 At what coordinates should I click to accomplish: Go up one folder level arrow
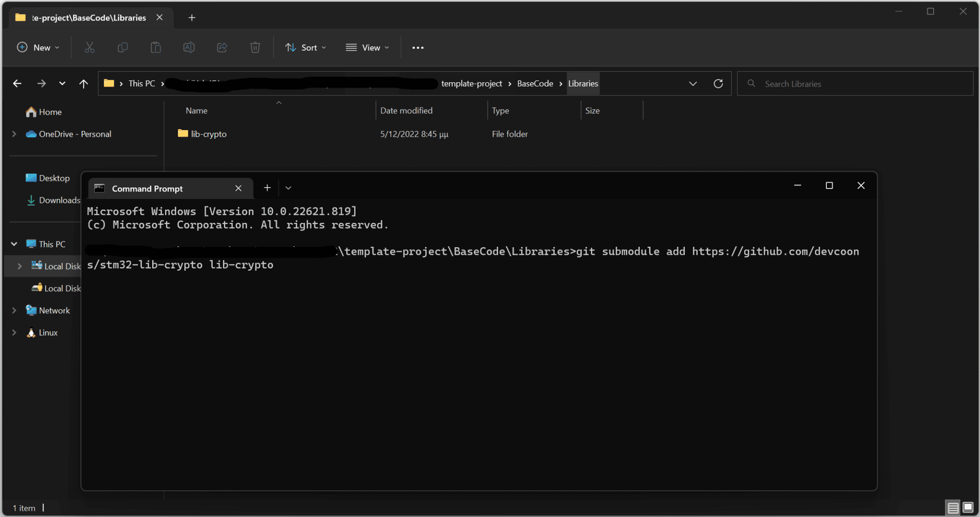(x=84, y=84)
